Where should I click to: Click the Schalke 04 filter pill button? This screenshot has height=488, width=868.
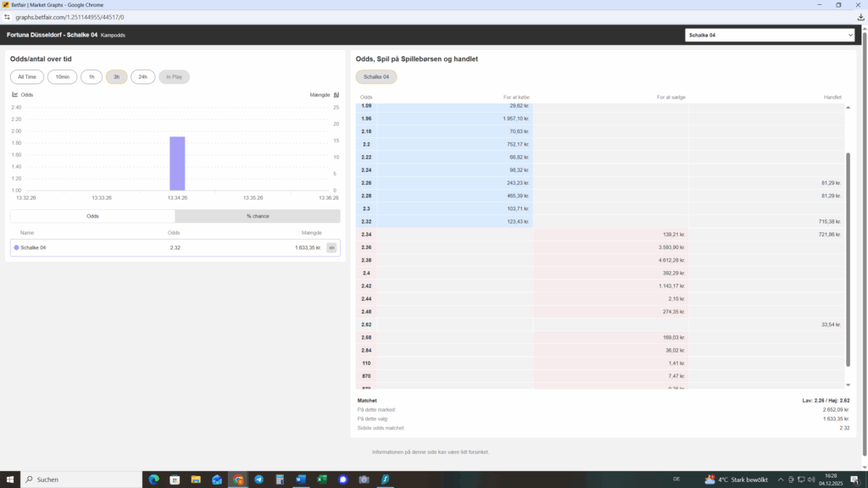[376, 77]
